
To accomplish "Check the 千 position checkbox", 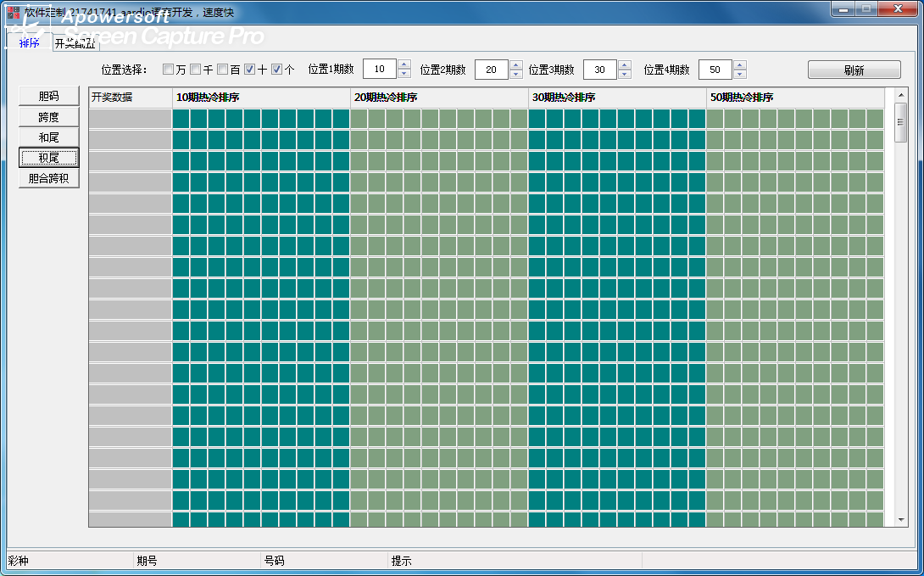I will (195, 70).
